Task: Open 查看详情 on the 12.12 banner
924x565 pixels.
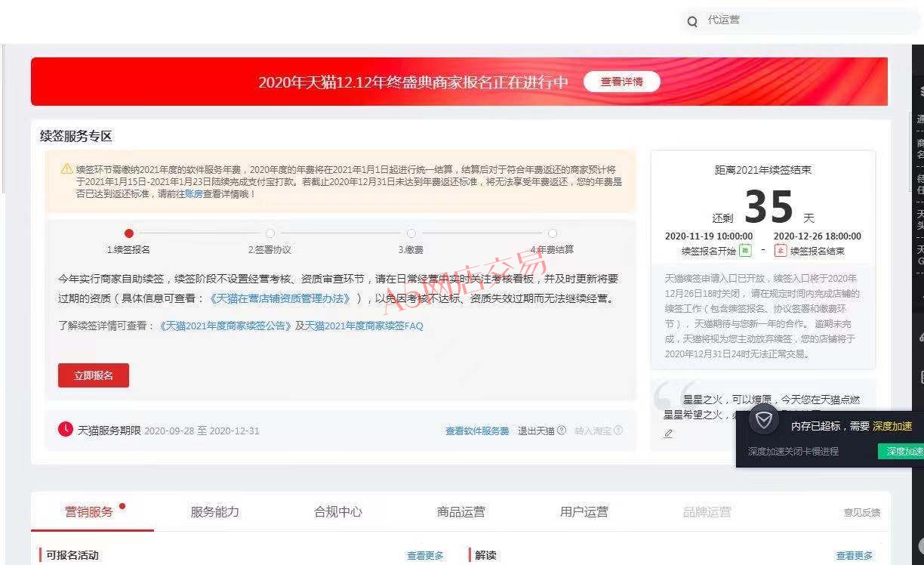Action: pyautogui.click(x=622, y=82)
